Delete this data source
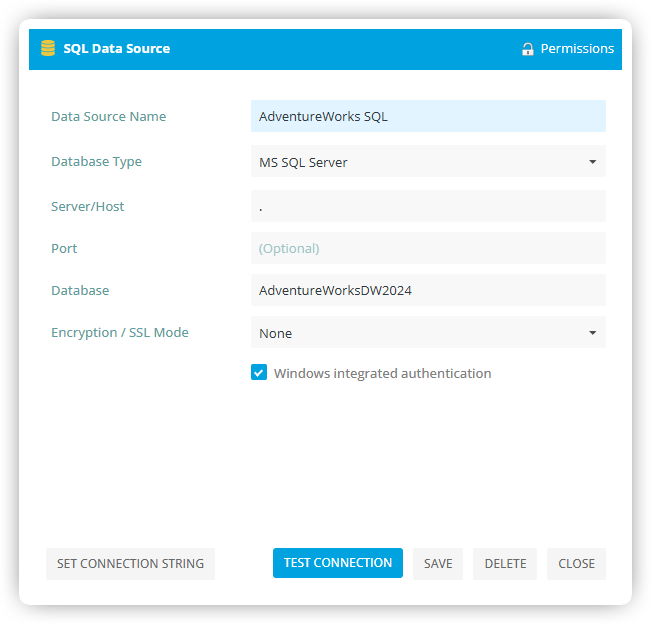The image size is (652, 624). tap(505, 563)
